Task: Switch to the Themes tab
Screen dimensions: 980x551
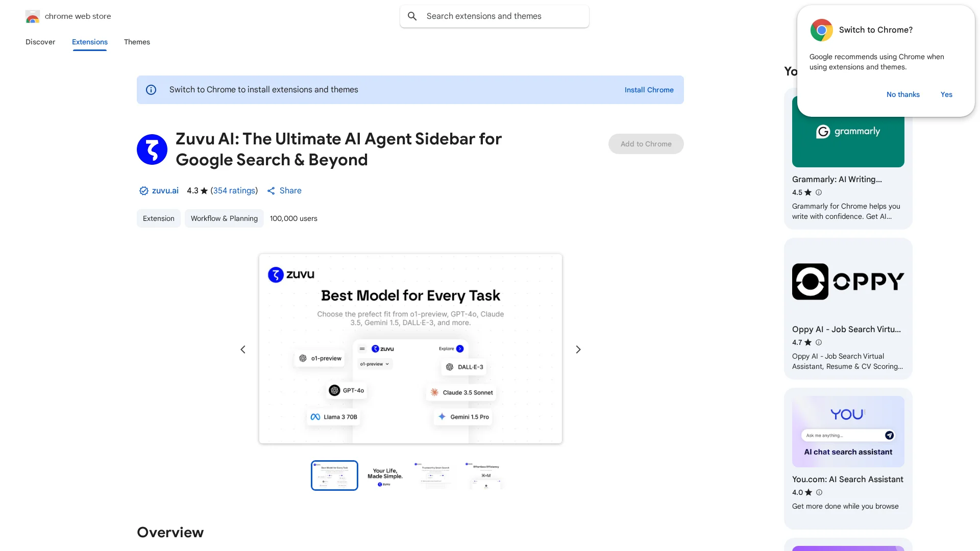Action: [x=137, y=42]
